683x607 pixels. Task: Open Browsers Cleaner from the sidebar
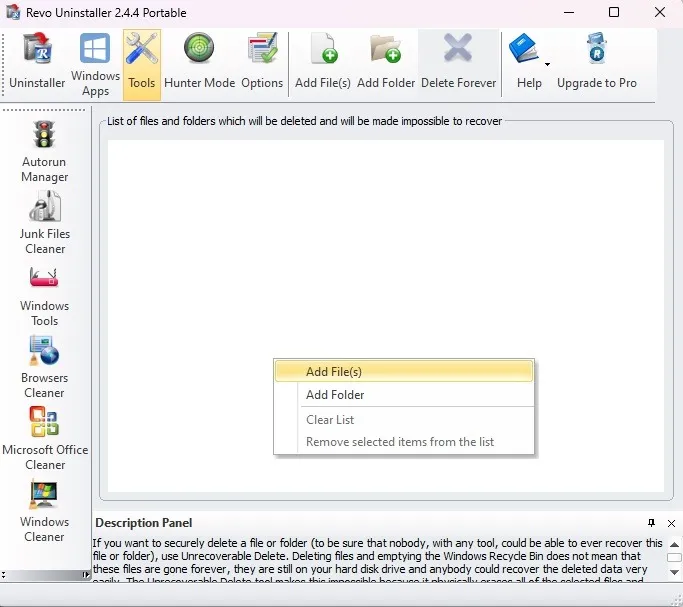[x=44, y=367]
